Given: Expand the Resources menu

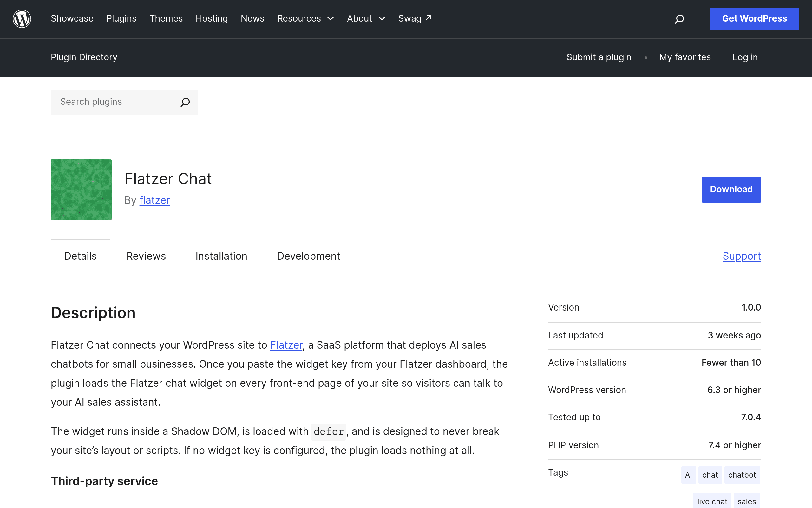Looking at the screenshot, I should pos(305,18).
